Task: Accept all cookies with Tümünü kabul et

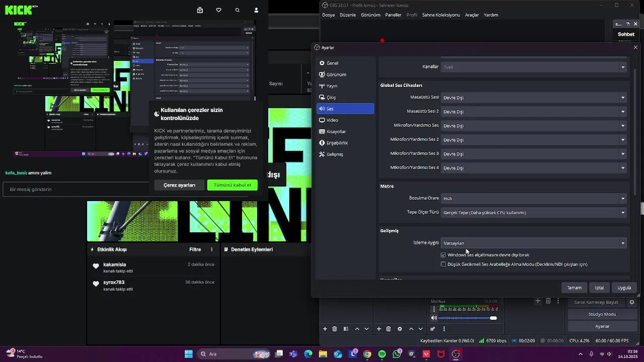Action: 232,185
